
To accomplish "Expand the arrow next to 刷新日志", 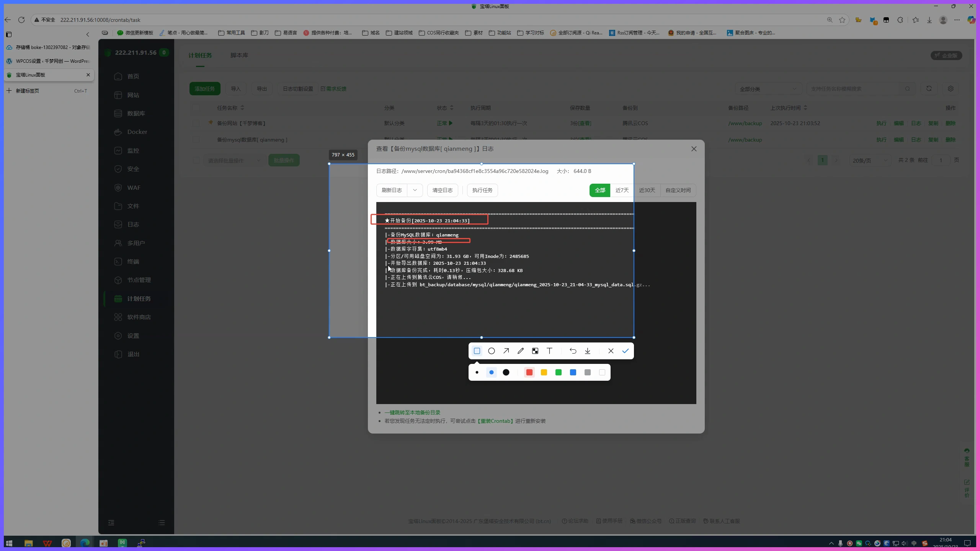I will click(415, 190).
